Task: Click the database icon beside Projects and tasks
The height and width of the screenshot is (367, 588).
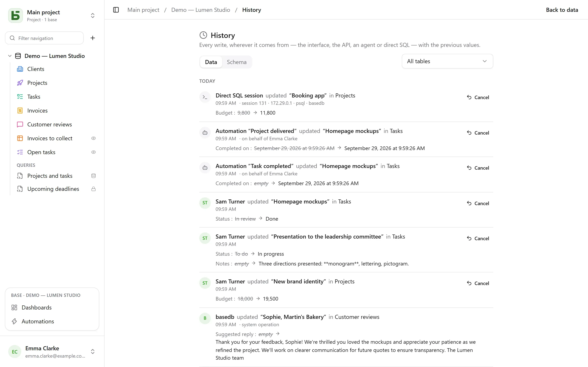Action: pyautogui.click(x=93, y=176)
